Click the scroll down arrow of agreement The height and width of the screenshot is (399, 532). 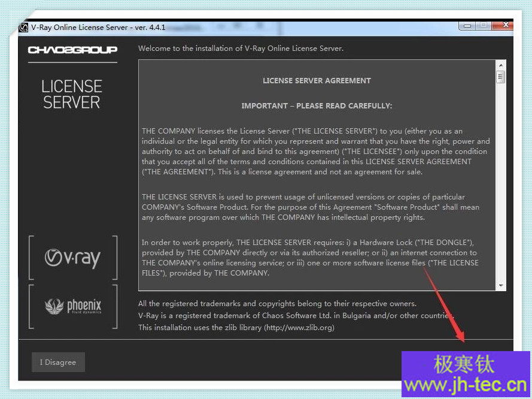[501, 286]
